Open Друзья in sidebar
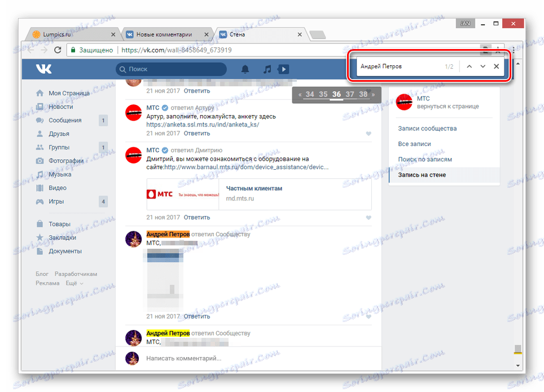Screen dimensions: 544x392 [59, 134]
